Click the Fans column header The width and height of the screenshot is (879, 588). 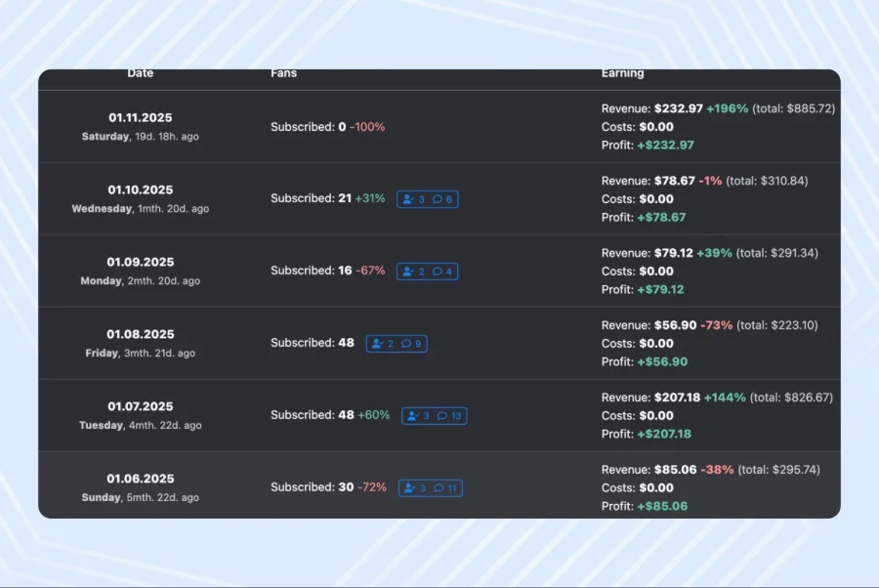(284, 72)
